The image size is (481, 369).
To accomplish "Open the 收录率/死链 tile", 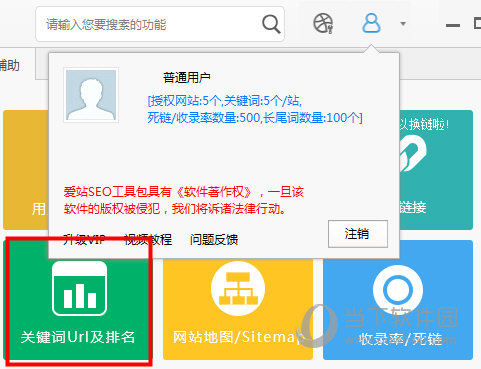I will [398, 309].
